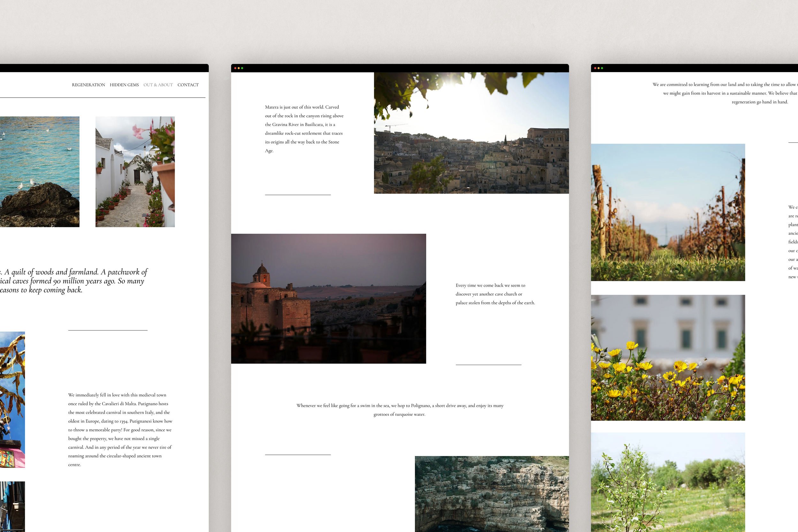Click the green maximize dot on middle window
Image resolution: width=798 pixels, height=532 pixels.
click(x=242, y=68)
